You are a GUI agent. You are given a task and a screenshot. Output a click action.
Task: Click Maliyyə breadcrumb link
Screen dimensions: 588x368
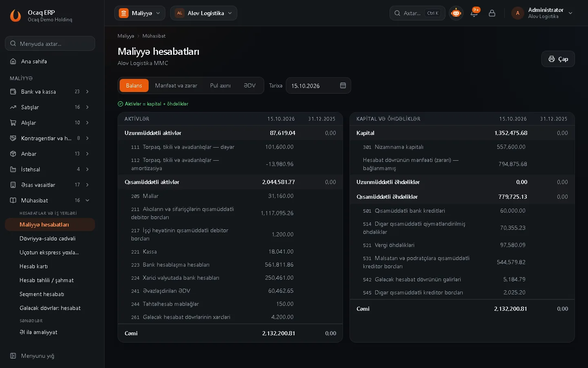click(x=126, y=36)
